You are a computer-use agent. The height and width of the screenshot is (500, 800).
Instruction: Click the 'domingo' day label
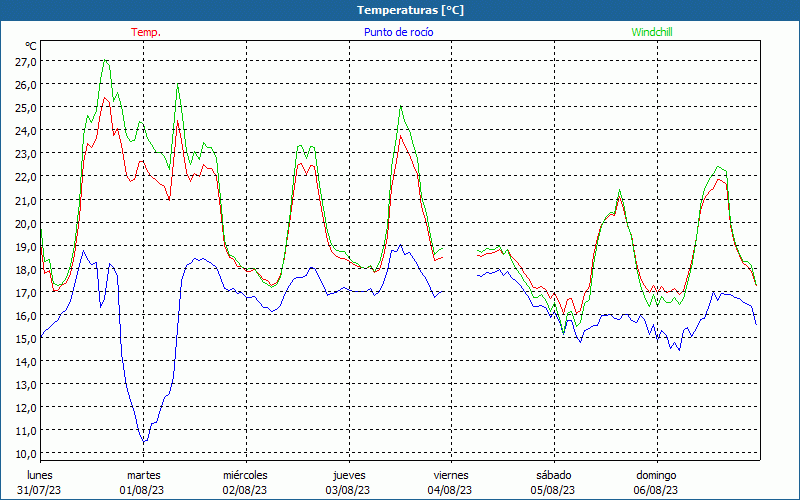656,475
